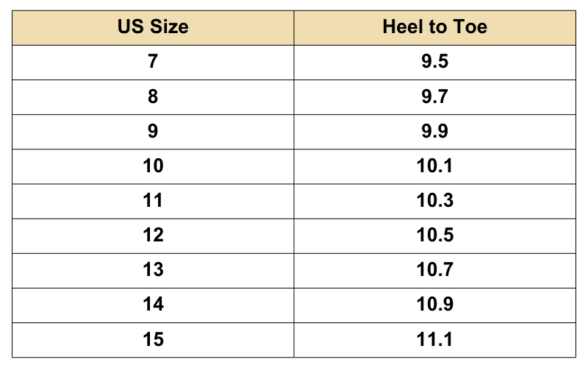Select the US size 12 cell

coord(153,235)
